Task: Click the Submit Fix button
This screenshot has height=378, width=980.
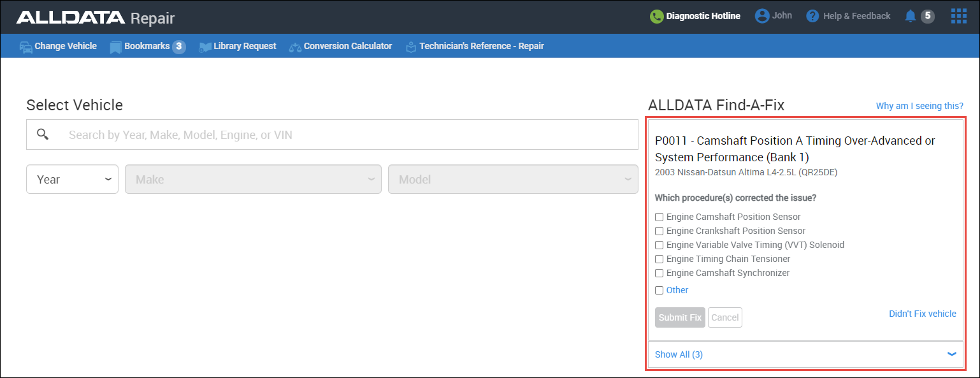Action: click(679, 317)
